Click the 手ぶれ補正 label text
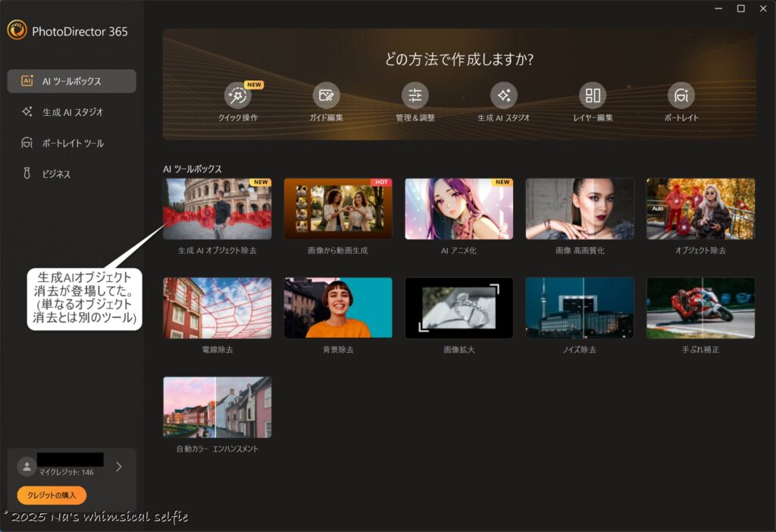The image size is (776, 532). [x=700, y=349]
